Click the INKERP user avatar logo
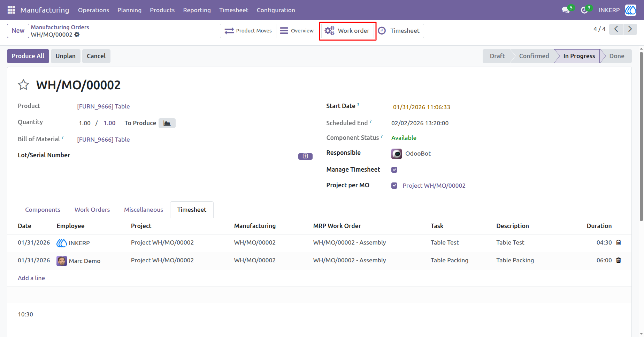644x337 pixels. [x=630, y=10]
